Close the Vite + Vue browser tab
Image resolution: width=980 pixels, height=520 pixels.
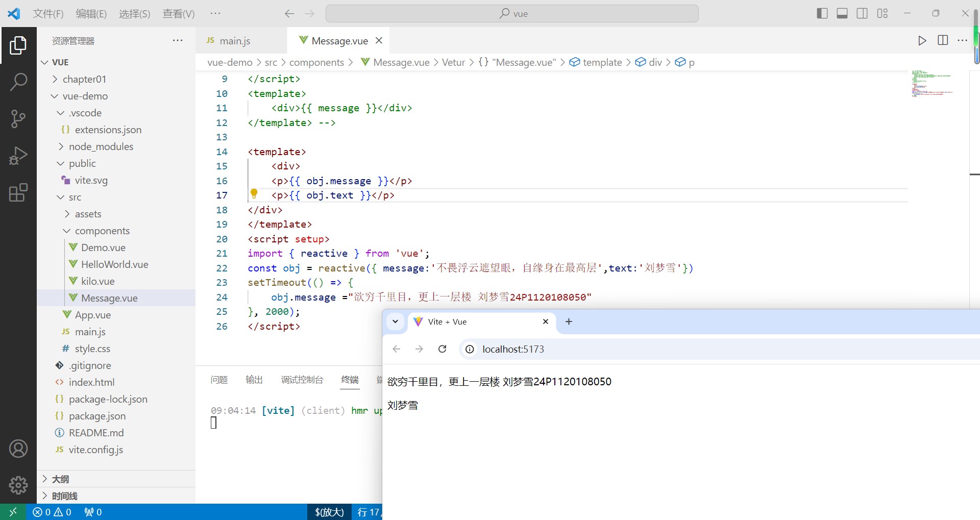[546, 321]
